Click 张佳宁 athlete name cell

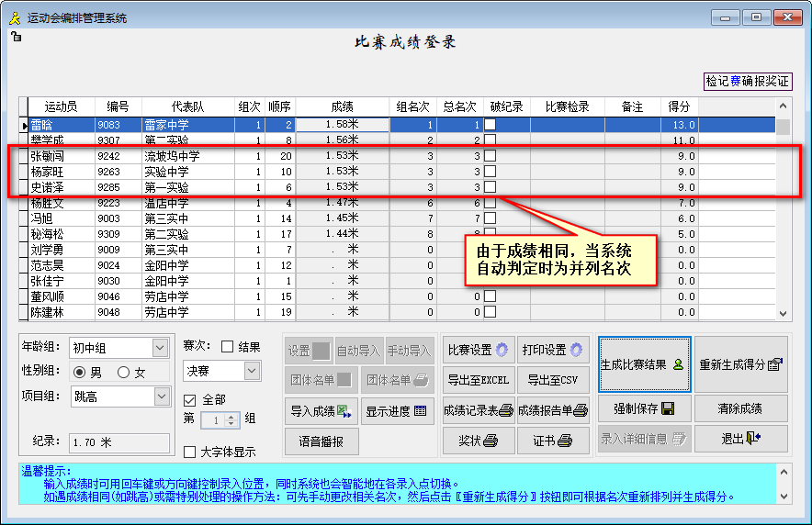pos(62,281)
